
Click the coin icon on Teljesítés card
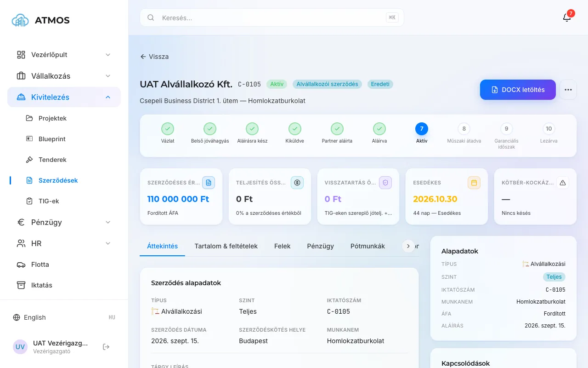[x=297, y=183]
